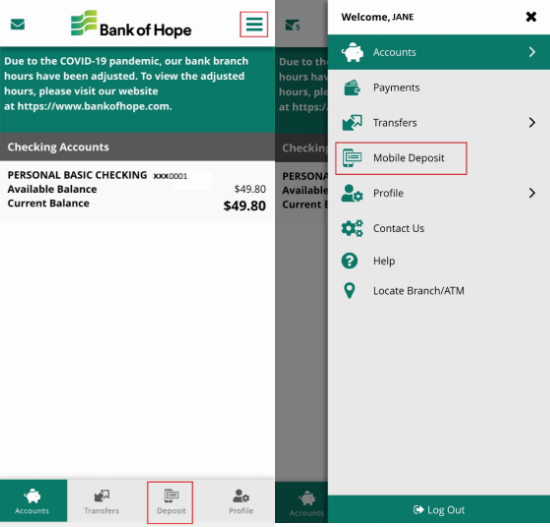Click the location pin icon
550x527 pixels.
click(349, 291)
